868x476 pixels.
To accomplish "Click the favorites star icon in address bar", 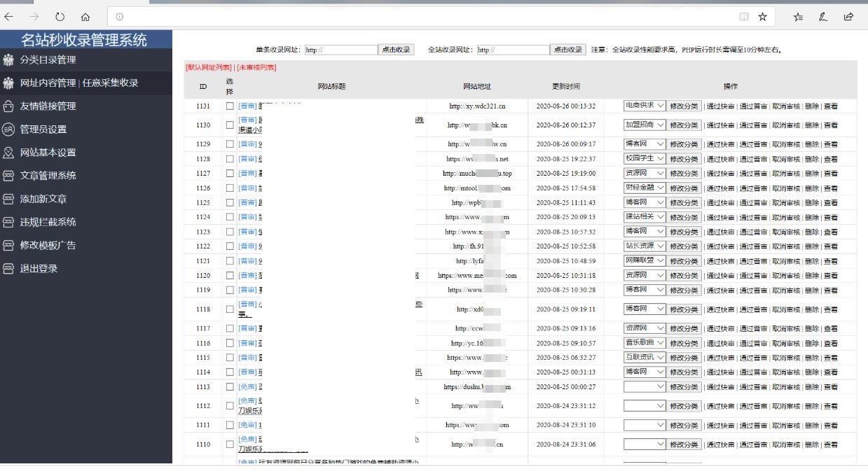I will [x=762, y=17].
